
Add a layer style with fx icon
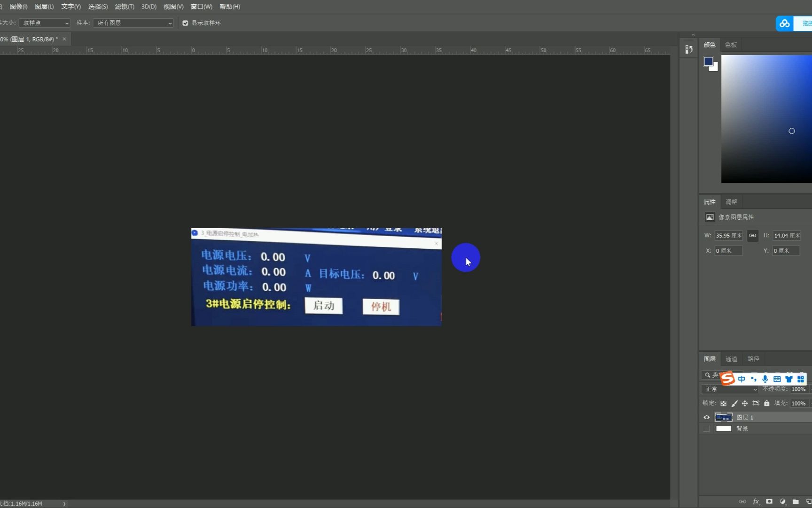coord(756,501)
